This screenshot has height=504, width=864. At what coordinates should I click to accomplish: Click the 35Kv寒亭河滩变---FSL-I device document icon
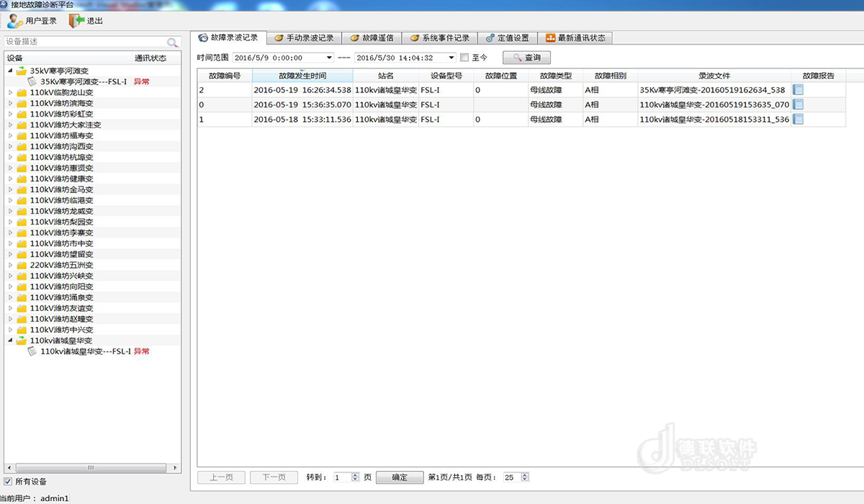click(x=32, y=81)
